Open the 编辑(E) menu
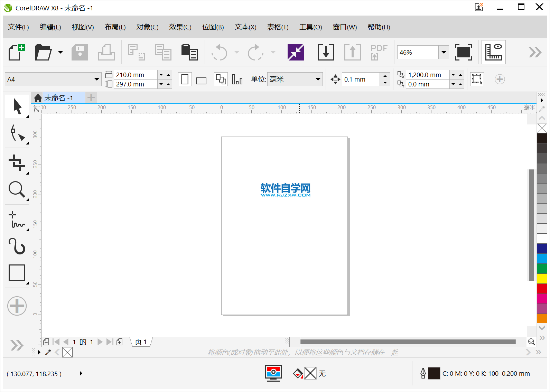This screenshot has width=550, height=392. [x=50, y=27]
